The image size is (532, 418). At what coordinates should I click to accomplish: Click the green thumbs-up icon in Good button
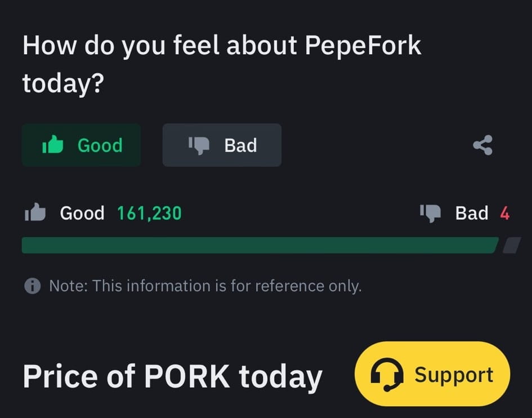(53, 145)
